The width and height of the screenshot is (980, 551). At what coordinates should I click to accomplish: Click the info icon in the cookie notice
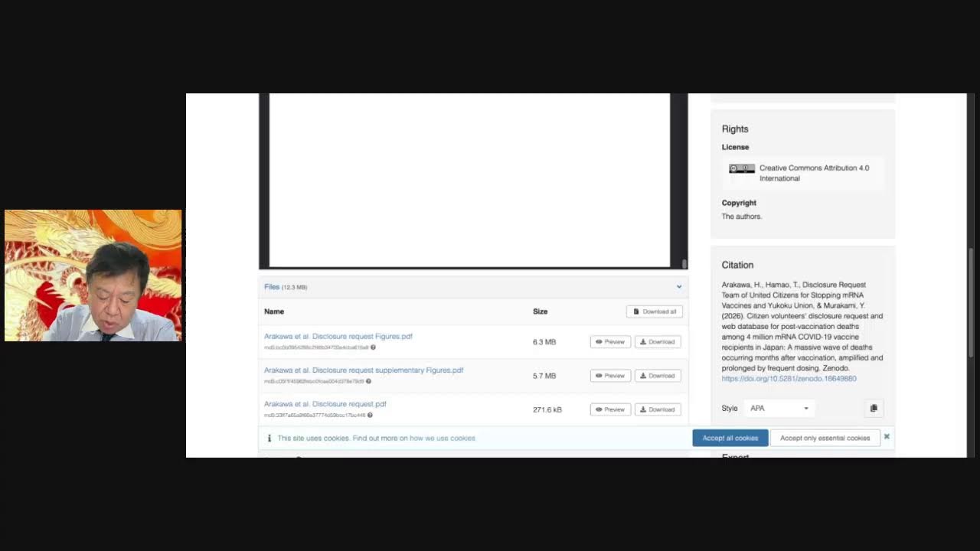pos(269,439)
